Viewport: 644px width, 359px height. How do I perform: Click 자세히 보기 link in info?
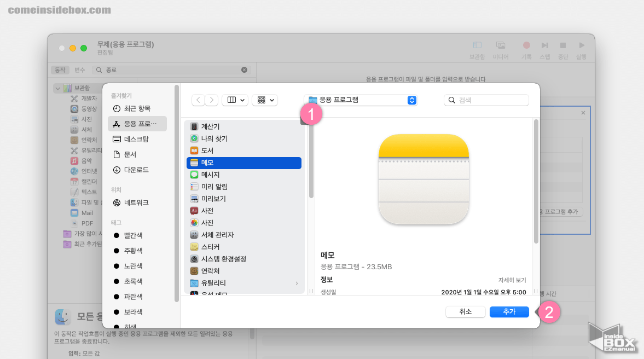tap(512, 280)
